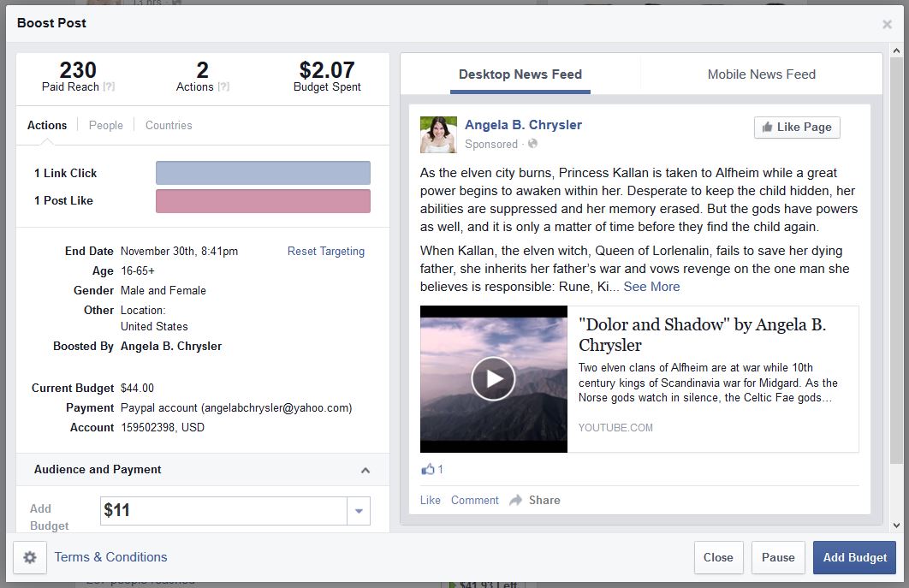Screen dimensions: 909x588
Task: Click the thumbs-up like count icon
Action: (428, 469)
